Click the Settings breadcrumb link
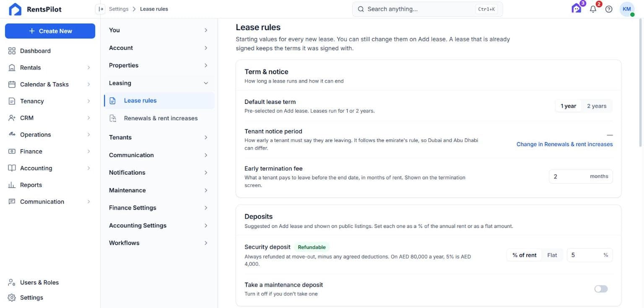The image size is (644, 308). point(119,9)
